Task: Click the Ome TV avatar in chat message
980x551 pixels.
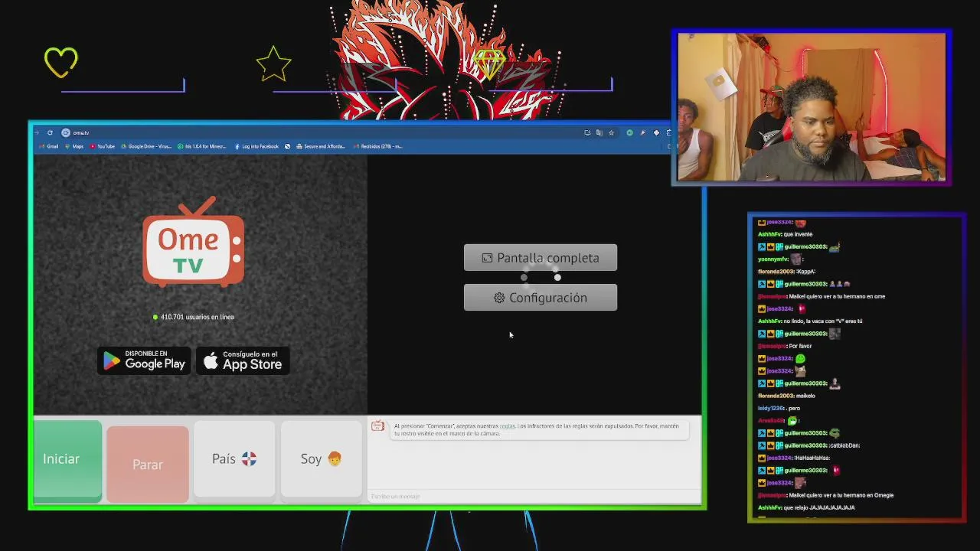Action: pyautogui.click(x=377, y=426)
